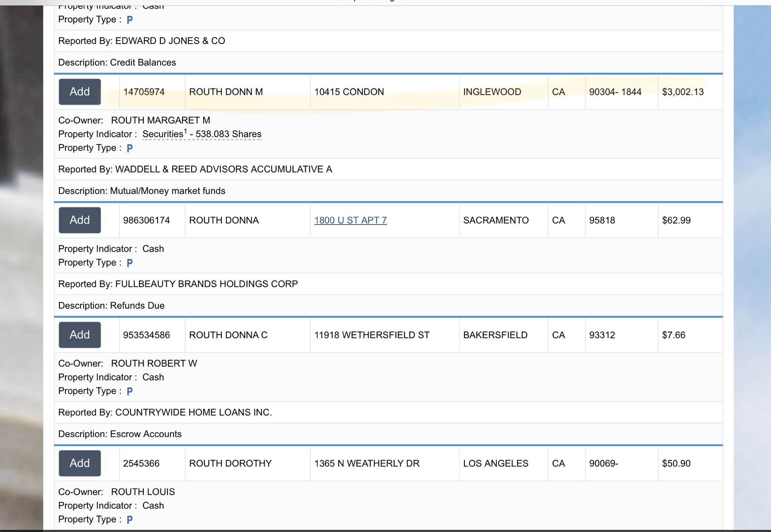The width and height of the screenshot is (771, 532).
Task: Open the 1800 U ST APT 7 address link
Action: (x=350, y=220)
